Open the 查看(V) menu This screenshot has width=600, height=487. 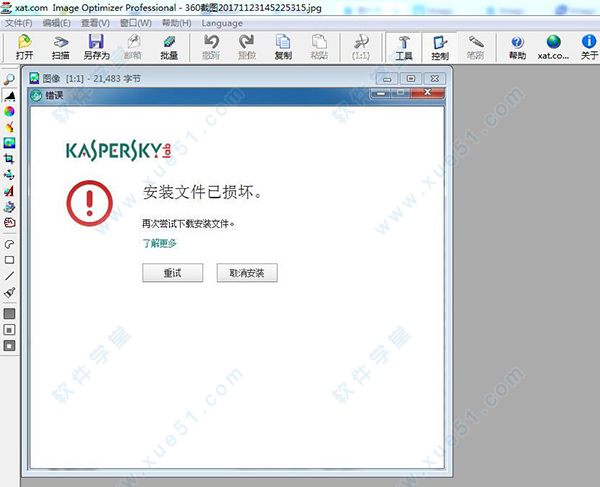pos(95,23)
